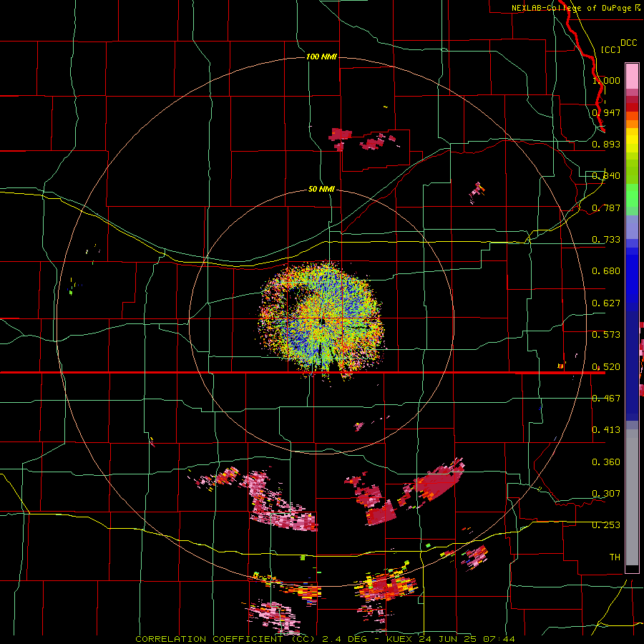Select the 0.467 scale value
The width and height of the screenshot is (644, 644).
606,399
